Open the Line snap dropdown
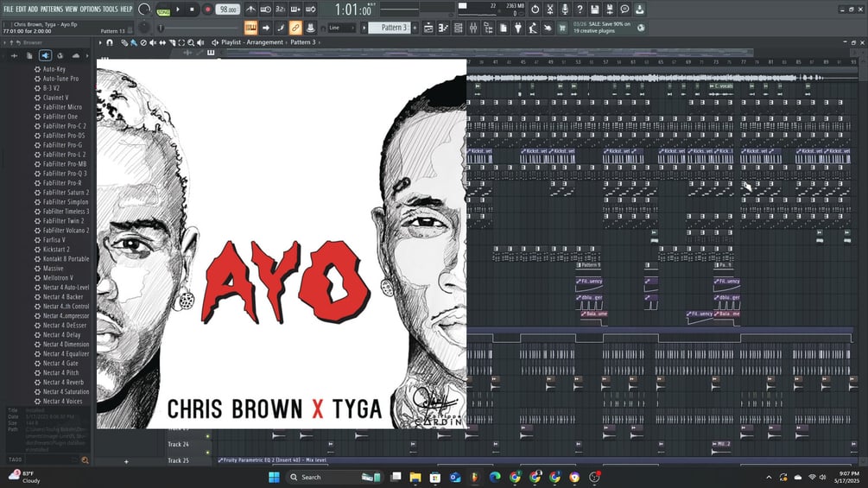 click(x=341, y=28)
